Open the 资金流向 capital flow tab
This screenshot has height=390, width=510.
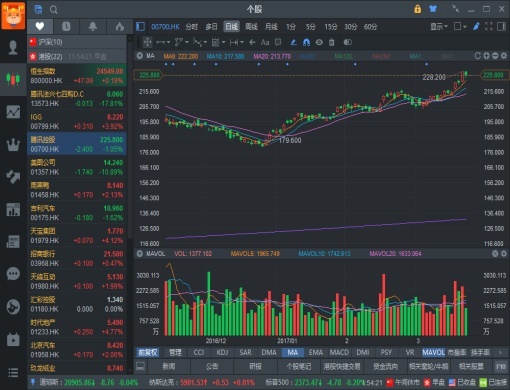click(385, 367)
